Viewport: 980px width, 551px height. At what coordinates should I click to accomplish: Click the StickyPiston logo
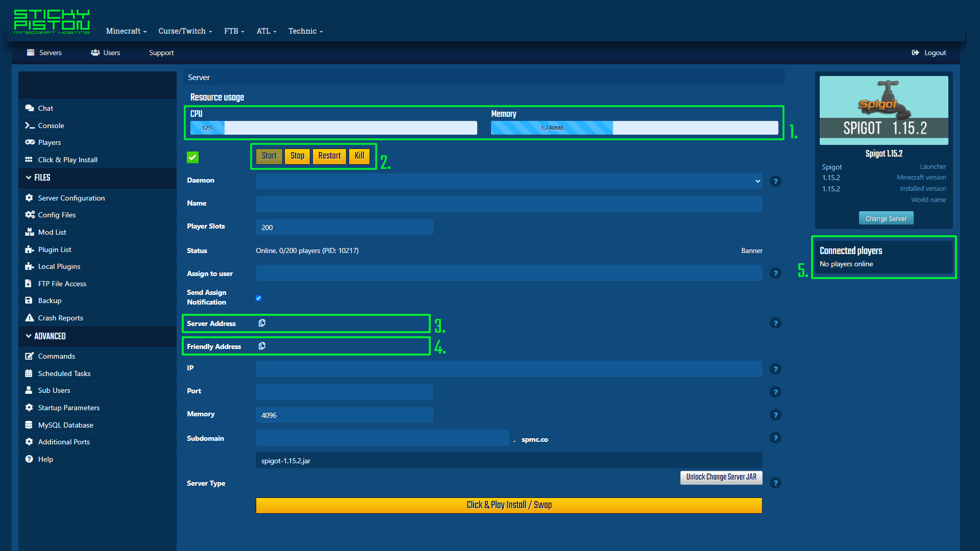[x=52, y=22]
